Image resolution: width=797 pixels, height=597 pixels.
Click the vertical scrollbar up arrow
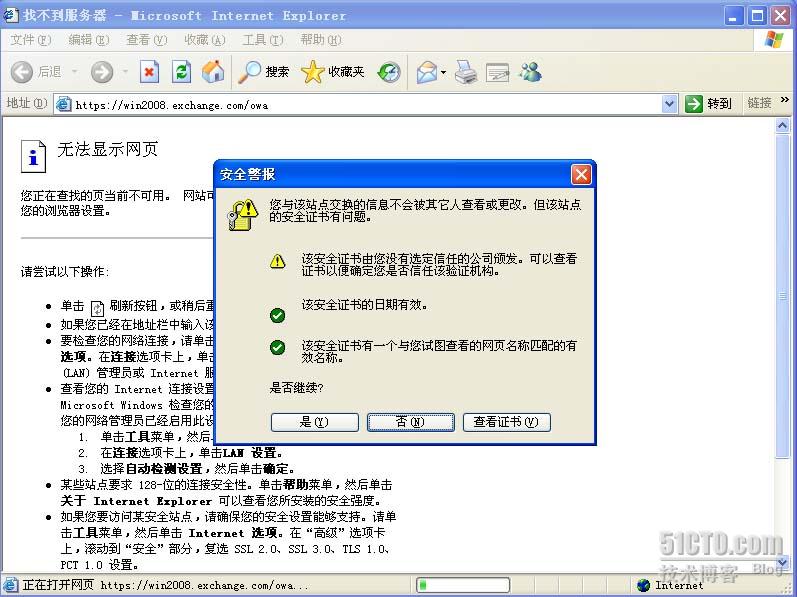783,125
